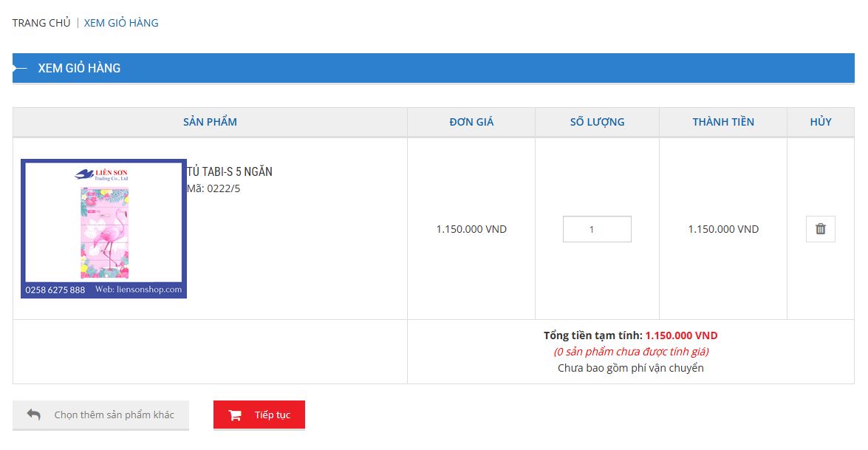Focus the quantity input field showing 1
868x450 pixels.
(597, 229)
